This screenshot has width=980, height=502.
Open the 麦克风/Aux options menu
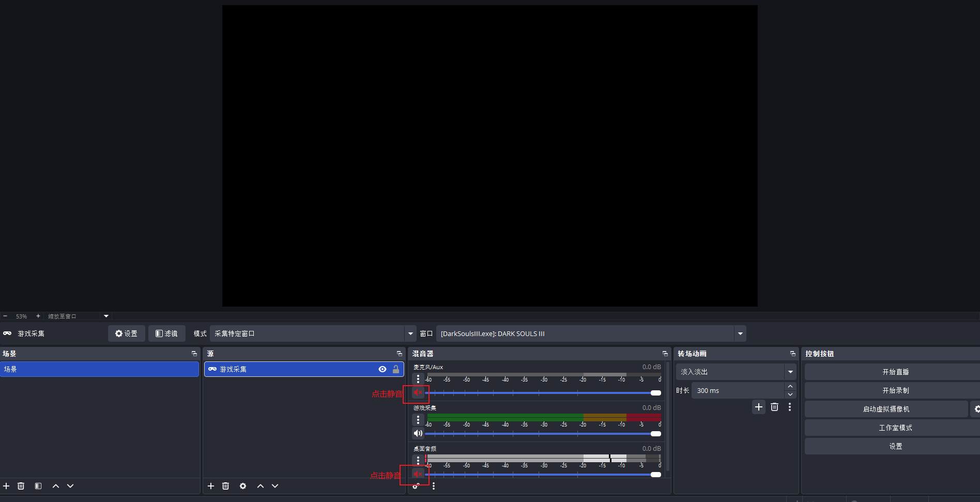click(418, 379)
